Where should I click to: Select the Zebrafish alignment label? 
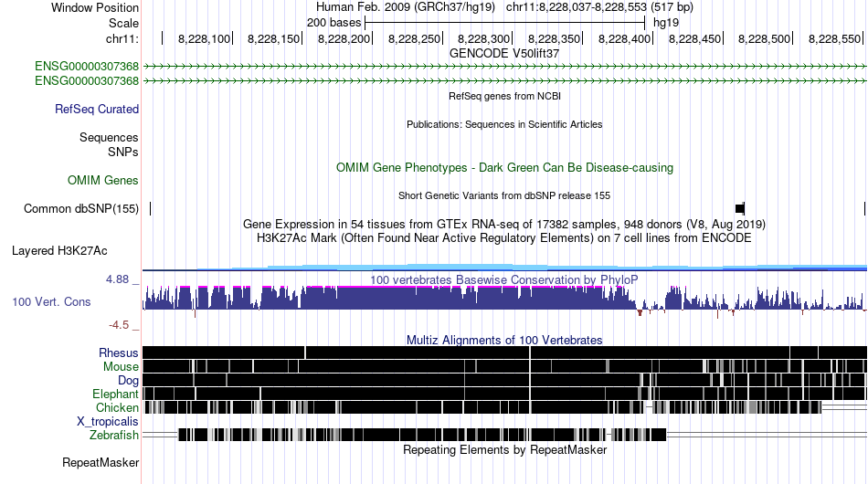coord(114,436)
